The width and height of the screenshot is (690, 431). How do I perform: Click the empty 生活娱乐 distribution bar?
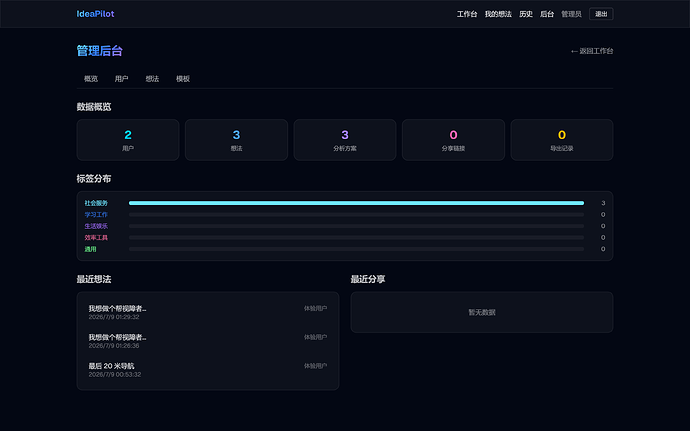point(356,226)
